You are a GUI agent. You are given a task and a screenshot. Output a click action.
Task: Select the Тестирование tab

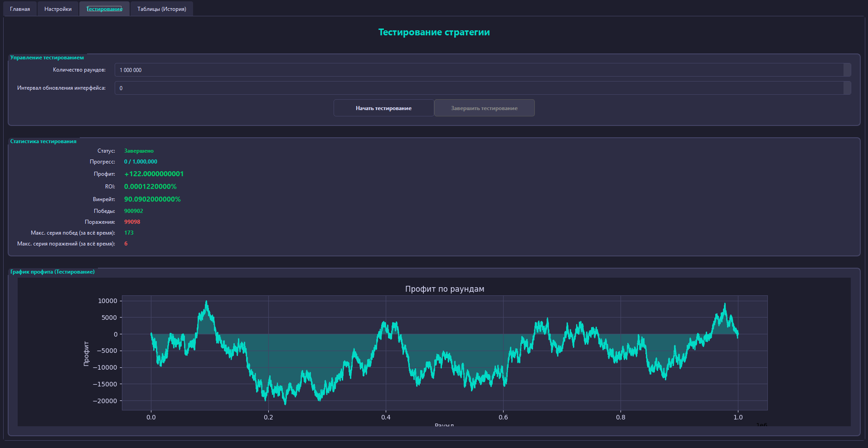click(x=104, y=9)
